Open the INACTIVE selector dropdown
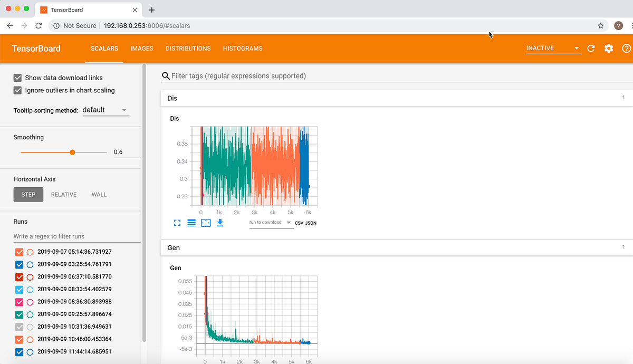633x364 pixels. [x=553, y=48]
